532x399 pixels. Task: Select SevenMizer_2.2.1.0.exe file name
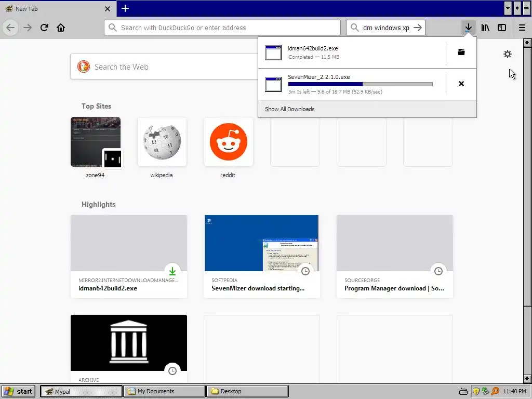319,77
